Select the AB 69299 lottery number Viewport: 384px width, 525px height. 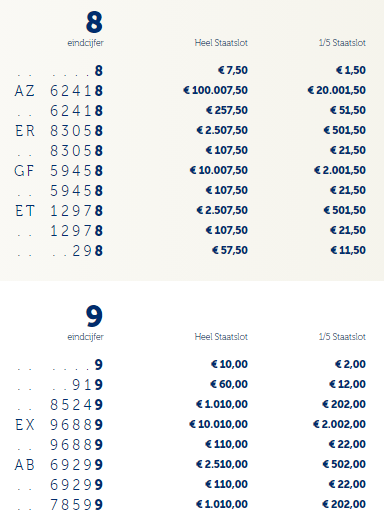(x=59, y=465)
